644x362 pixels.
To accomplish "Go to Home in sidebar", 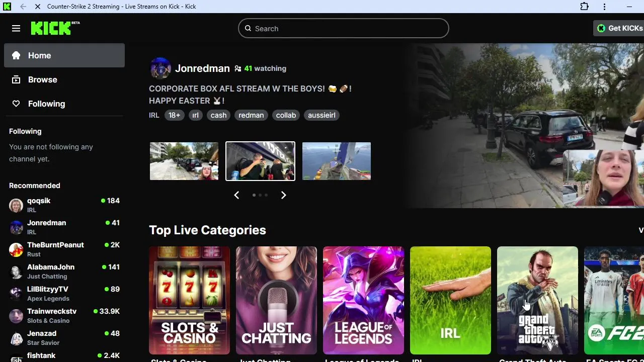I will pyautogui.click(x=64, y=55).
